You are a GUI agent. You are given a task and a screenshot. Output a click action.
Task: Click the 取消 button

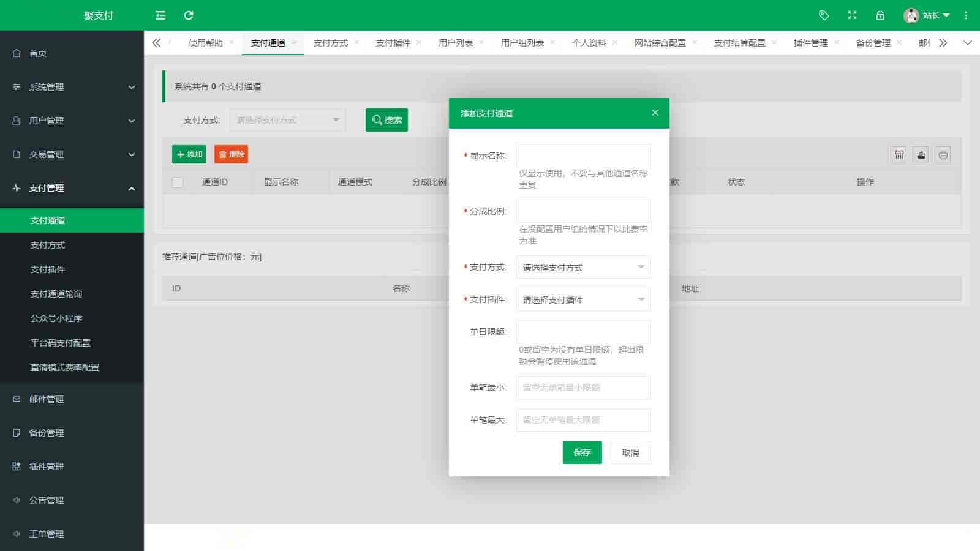click(630, 453)
